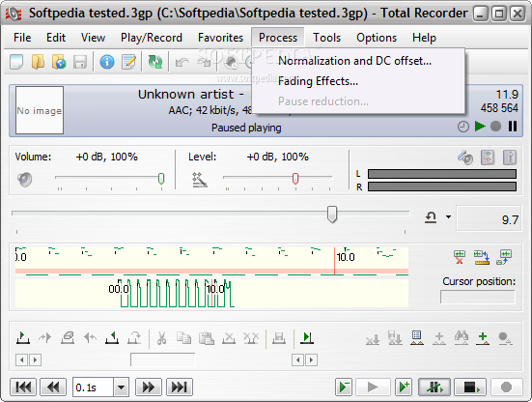This screenshot has height=402, width=532.
Task: Click the Record circle button
Action: click(x=506, y=388)
